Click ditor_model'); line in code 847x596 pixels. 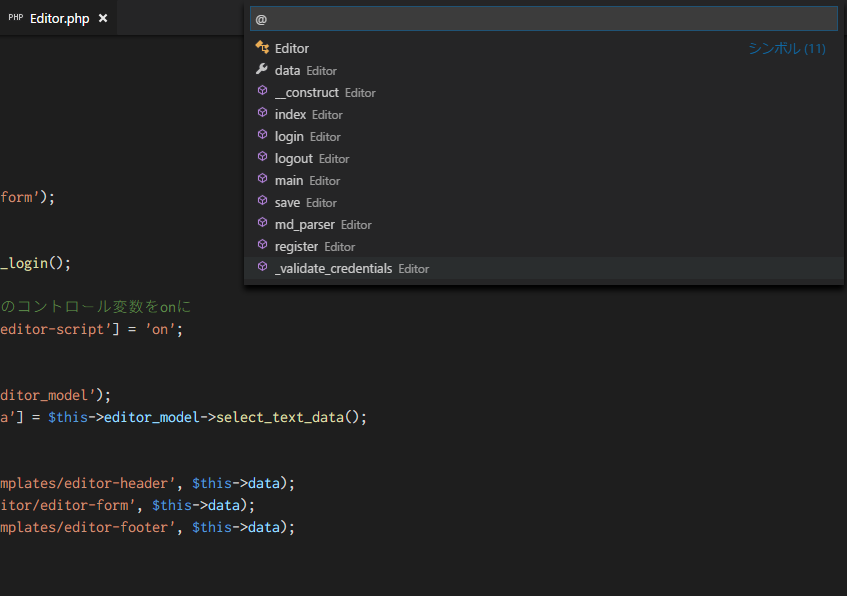click(x=55, y=395)
